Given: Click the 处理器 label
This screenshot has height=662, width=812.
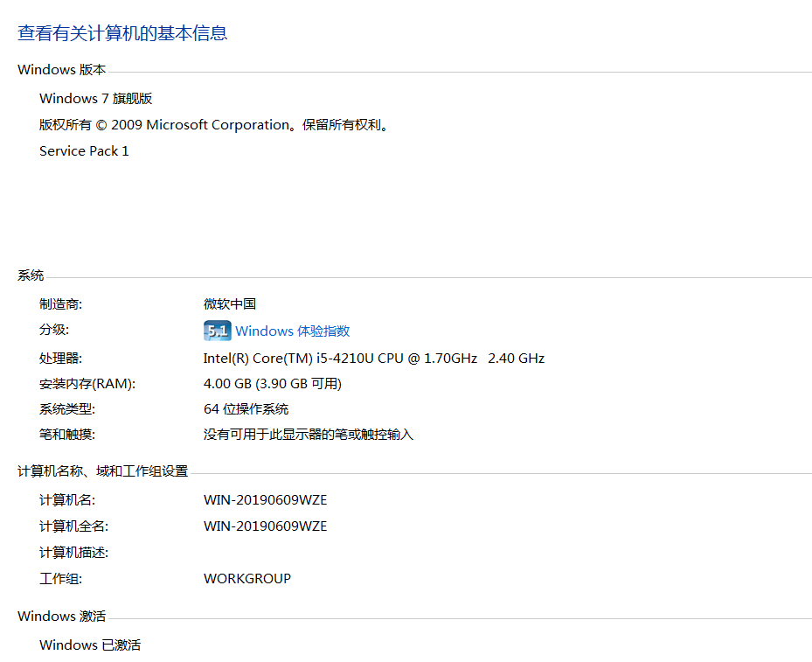Looking at the screenshot, I should [x=60, y=359].
